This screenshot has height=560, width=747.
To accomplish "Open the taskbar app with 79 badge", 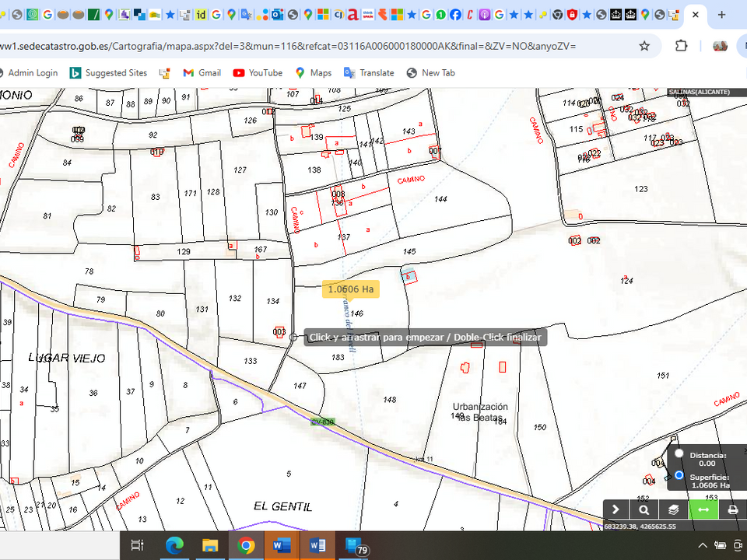I will pos(355,546).
